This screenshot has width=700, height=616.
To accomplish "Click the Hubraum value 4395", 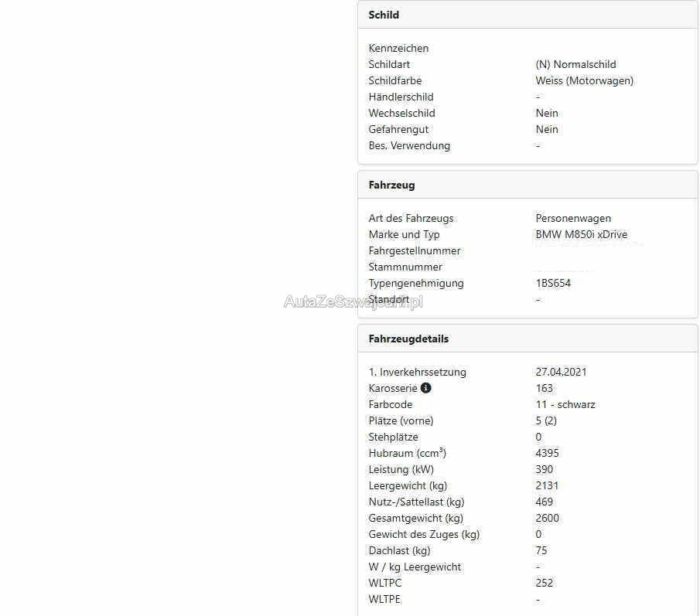I will pos(547,453).
